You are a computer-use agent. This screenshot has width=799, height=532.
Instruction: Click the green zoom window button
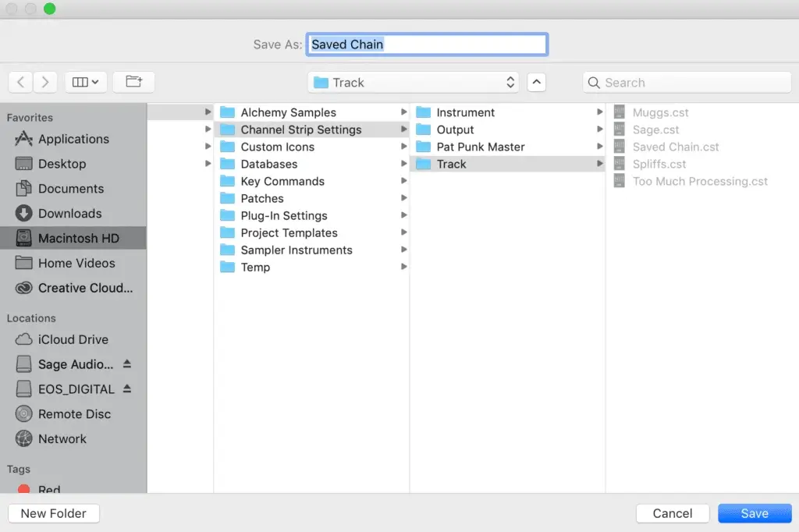pos(49,9)
